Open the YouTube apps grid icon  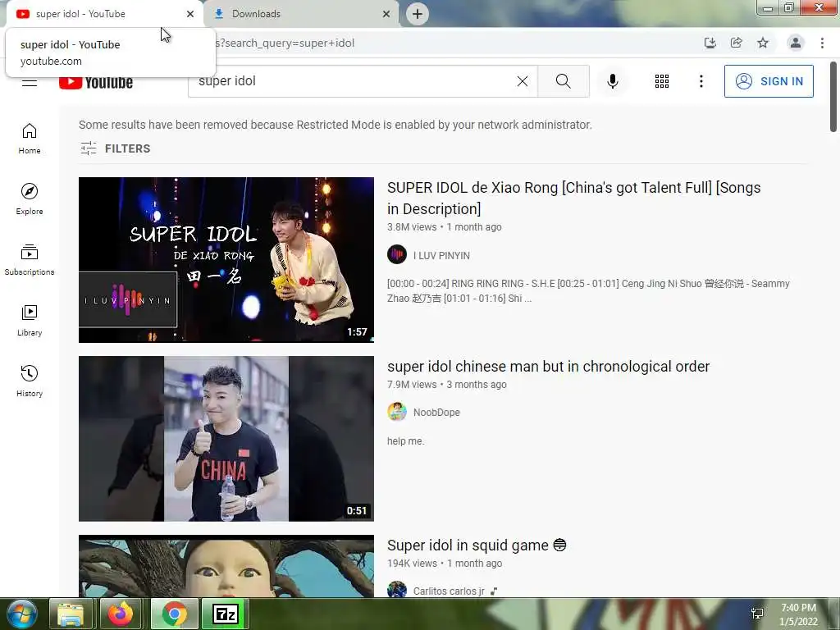[x=662, y=81]
